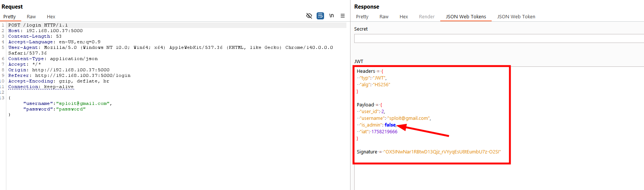
Task: Click the Signature string in JWT panel
Action: [442, 152]
